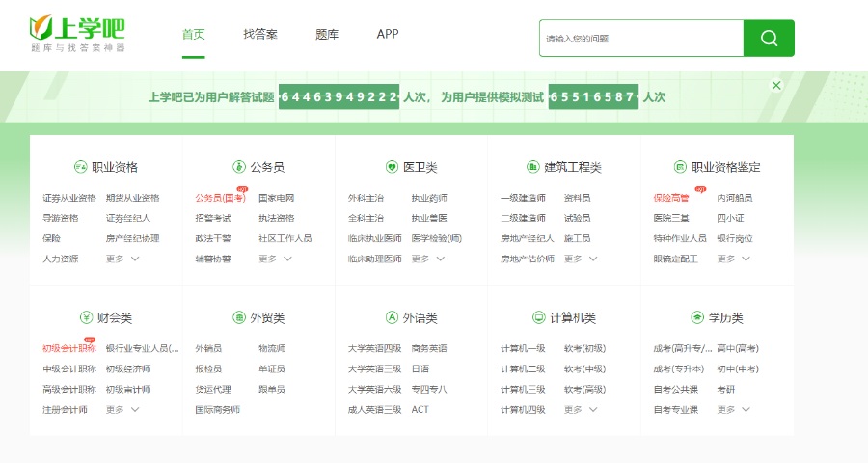This screenshot has width=868, height=463.
Task: Select 考研
Action: (725, 390)
